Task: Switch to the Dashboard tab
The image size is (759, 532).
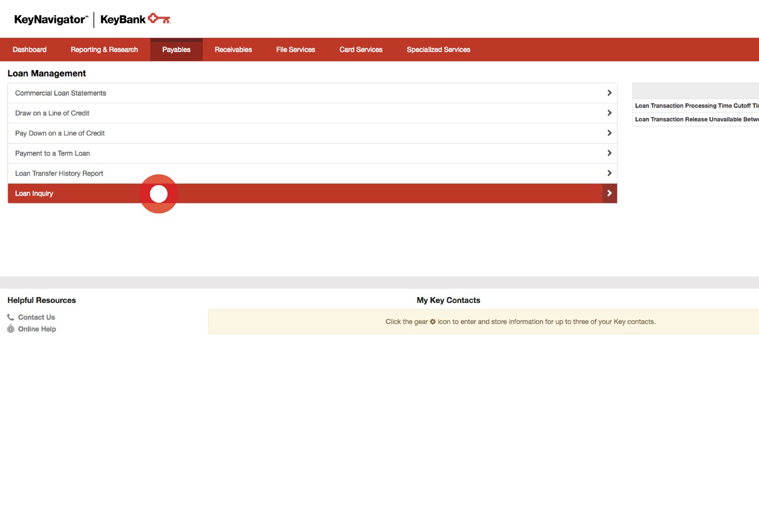Action: (29, 49)
